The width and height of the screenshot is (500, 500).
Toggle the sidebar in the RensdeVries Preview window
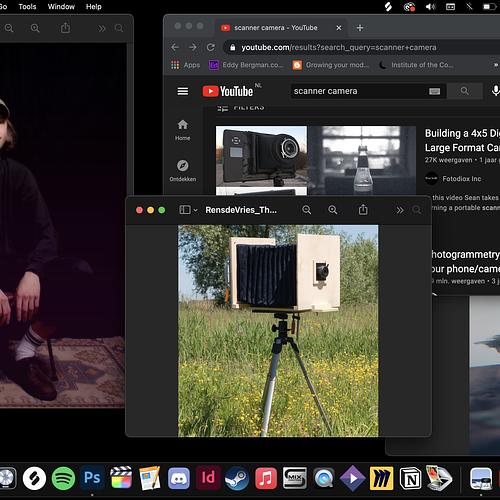[x=185, y=210]
